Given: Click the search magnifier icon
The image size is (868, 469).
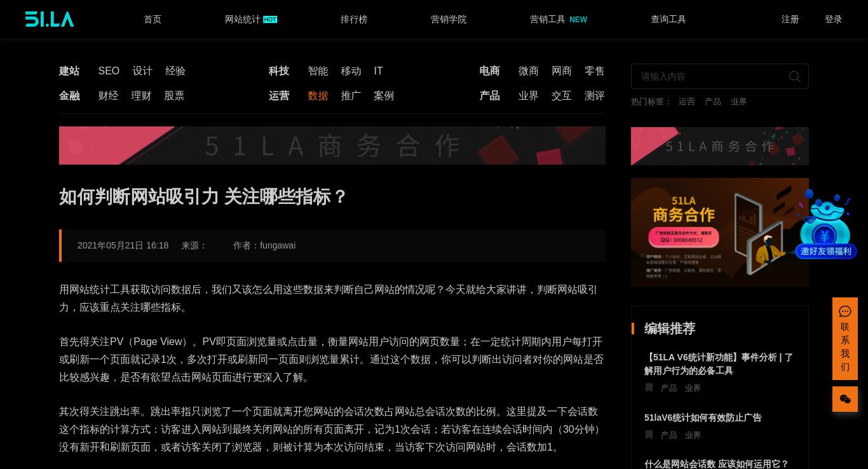Looking at the screenshot, I should click(x=794, y=76).
